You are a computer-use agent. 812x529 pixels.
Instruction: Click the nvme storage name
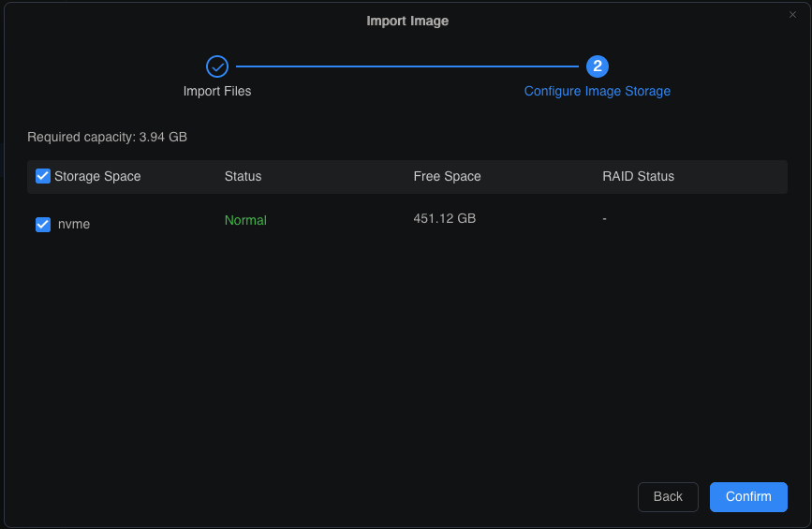click(x=74, y=224)
